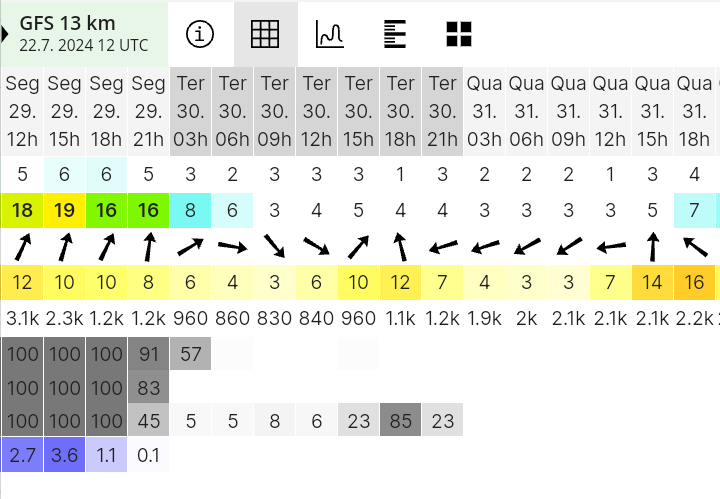Open the model info icon
Screen dimensions: 720x499
(x=200, y=34)
